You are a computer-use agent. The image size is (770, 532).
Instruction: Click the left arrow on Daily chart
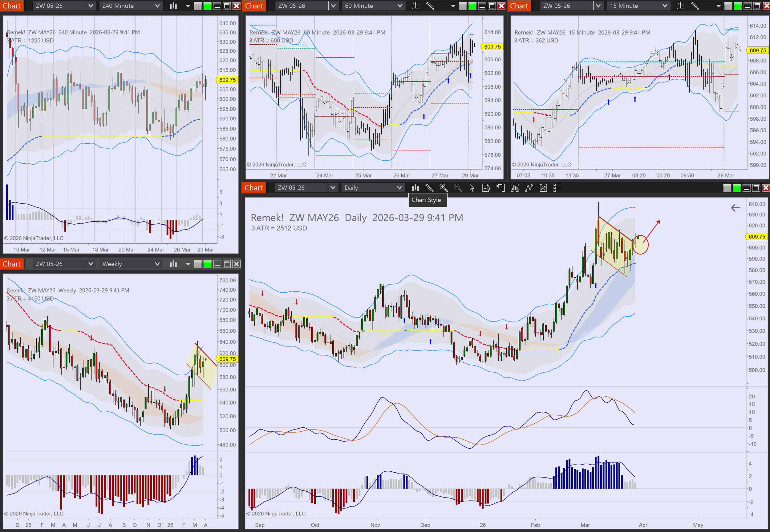coord(735,208)
